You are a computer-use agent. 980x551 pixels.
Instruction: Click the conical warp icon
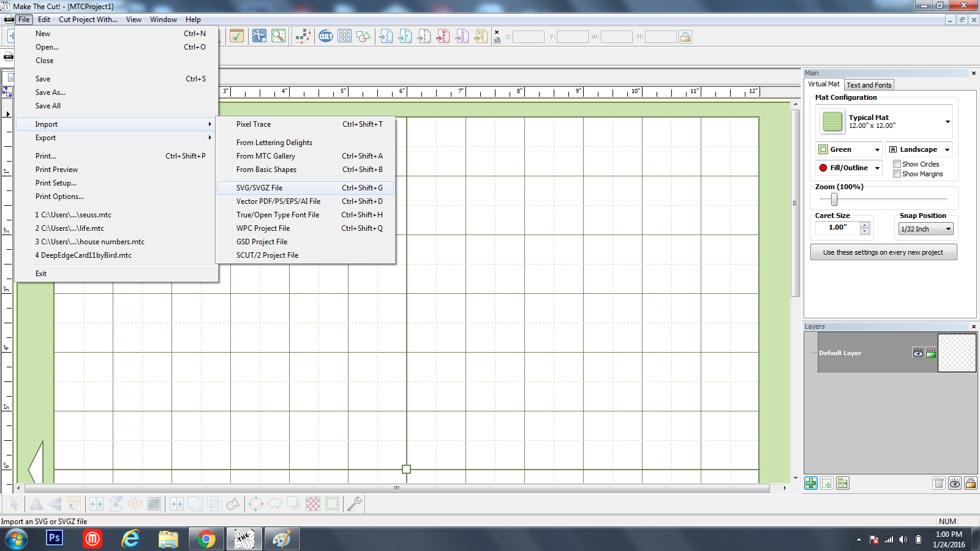point(275,504)
